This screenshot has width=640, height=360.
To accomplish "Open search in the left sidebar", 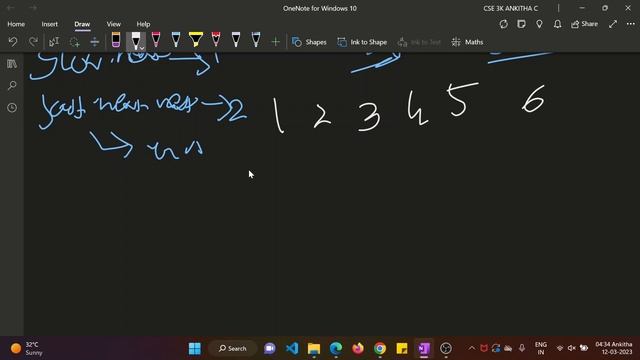I will point(12,85).
